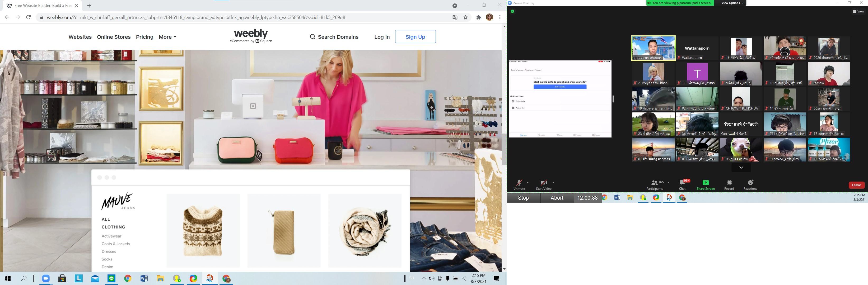This screenshot has height=285, width=868.
Task: Select the Dresses category
Action: 109,252
